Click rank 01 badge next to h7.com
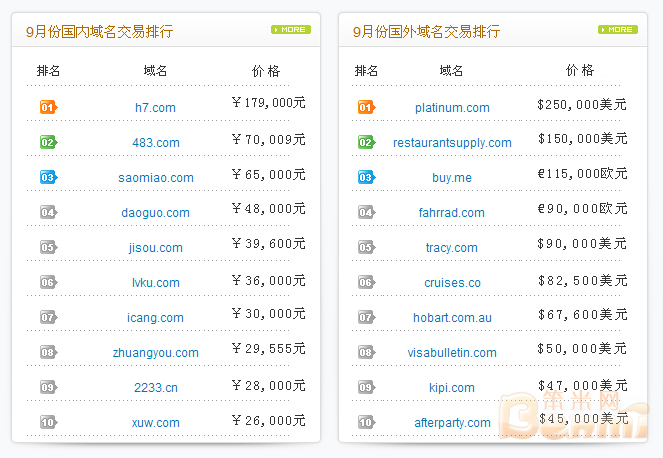 (49, 107)
